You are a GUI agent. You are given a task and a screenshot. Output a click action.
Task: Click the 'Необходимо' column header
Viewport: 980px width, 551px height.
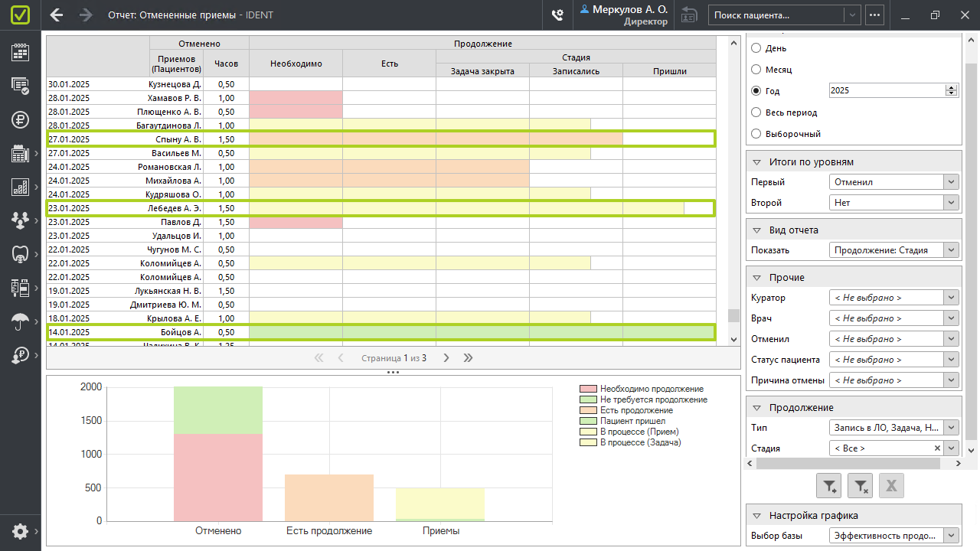pos(296,64)
